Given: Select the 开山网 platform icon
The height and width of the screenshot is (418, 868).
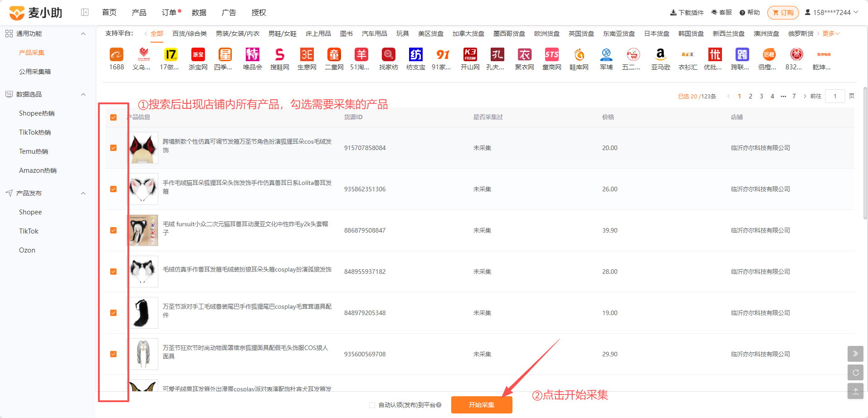Looking at the screenshot, I should click(470, 55).
